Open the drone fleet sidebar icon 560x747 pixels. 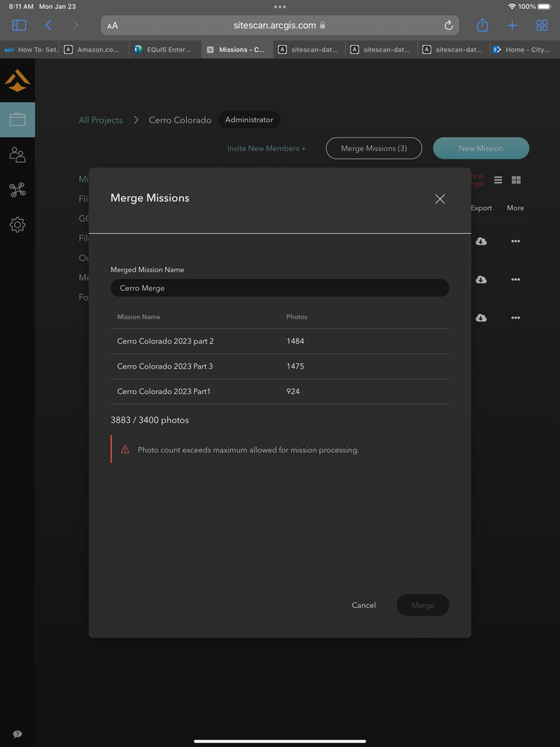[17, 190]
